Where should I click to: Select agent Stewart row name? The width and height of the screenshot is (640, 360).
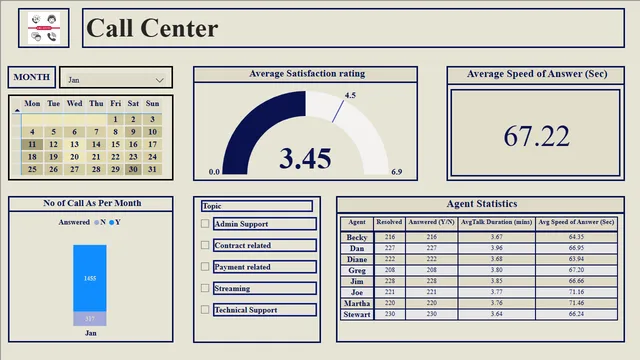pyautogui.click(x=357, y=314)
